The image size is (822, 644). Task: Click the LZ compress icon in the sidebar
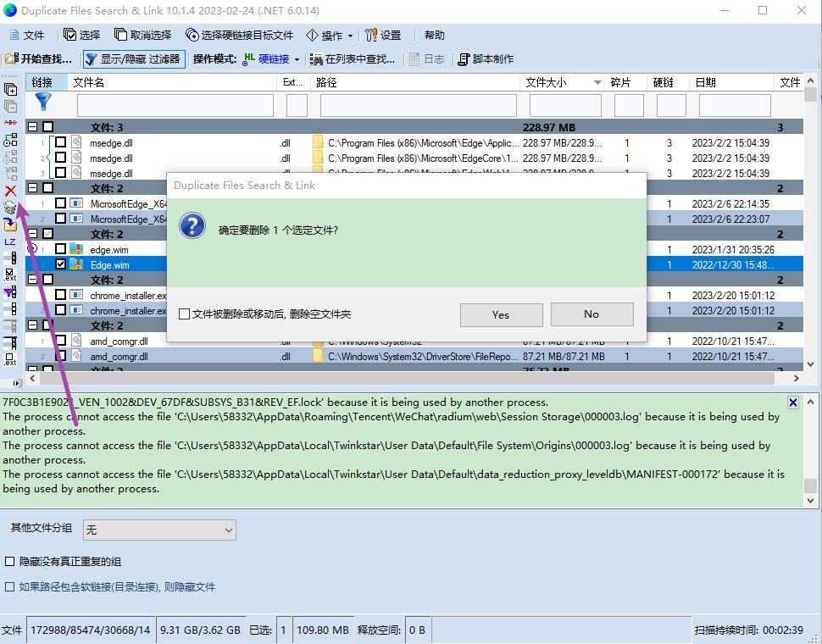click(10, 241)
